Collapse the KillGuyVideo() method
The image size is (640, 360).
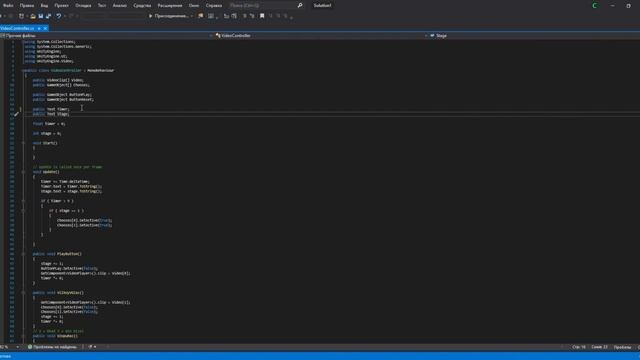pos(23,293)
